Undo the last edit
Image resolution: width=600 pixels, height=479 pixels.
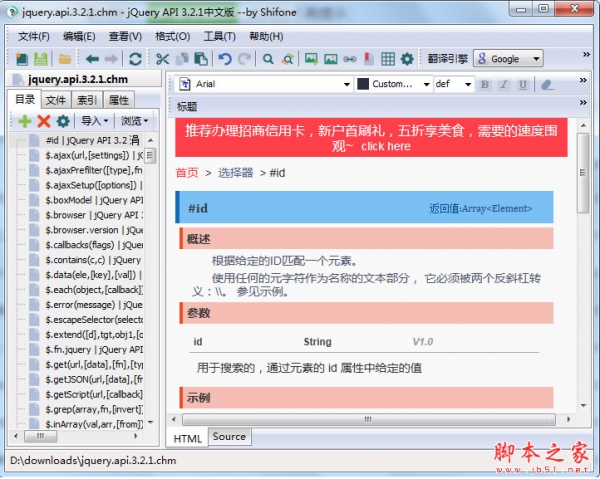tap(225, 59)
